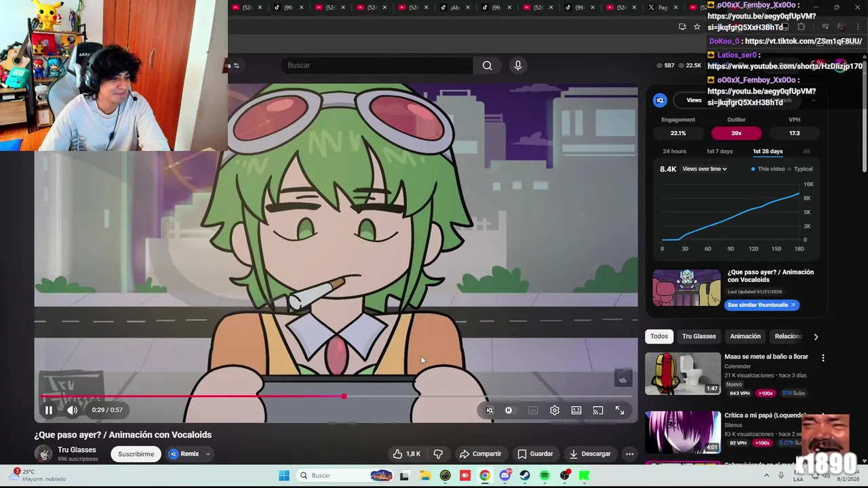868x488 pixels.
Task: Dislike the video with thumbs down
Action: point(438,453)
